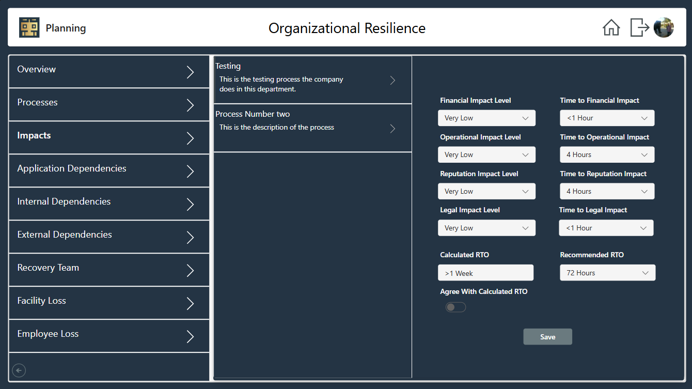Click the back arrow circle icon
This screenshot has width=692, height=389.
click(19, 370)
